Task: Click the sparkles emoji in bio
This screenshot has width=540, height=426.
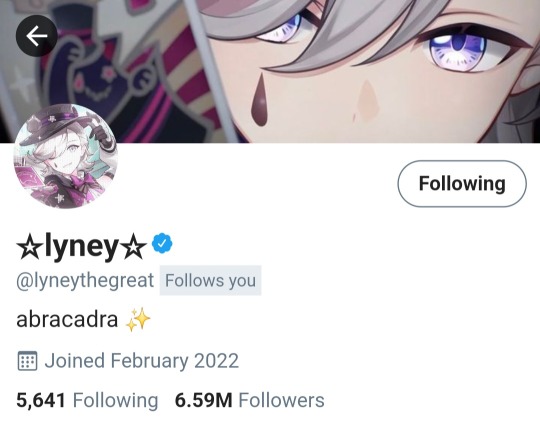Action: point(138,319)
